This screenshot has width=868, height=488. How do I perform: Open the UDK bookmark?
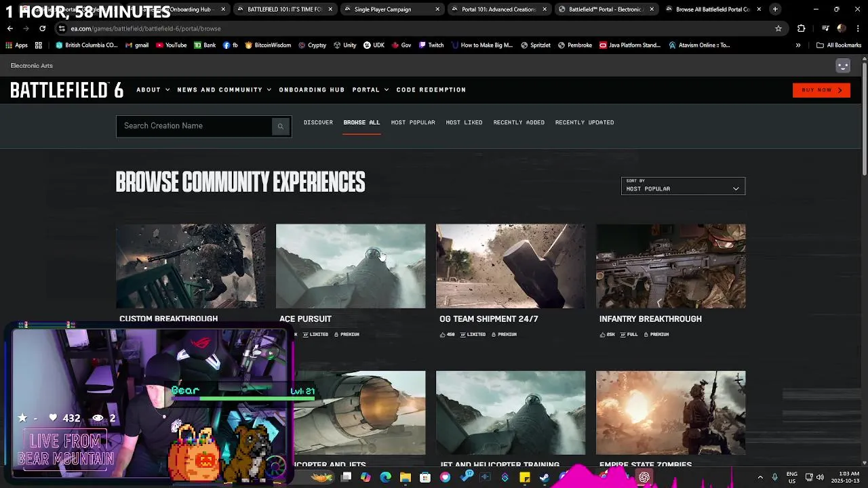tap(374, 45)
